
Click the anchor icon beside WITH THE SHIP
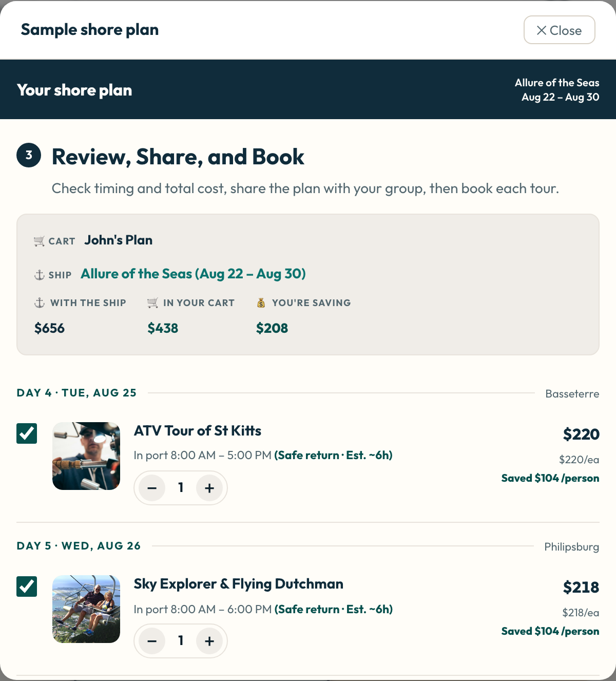[40, 303]
